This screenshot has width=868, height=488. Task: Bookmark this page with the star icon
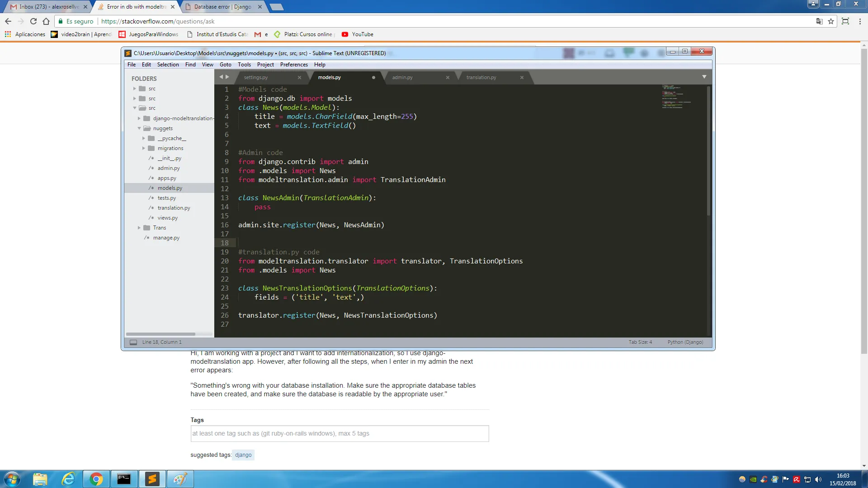pyautogui.click(x=831, y=21)
